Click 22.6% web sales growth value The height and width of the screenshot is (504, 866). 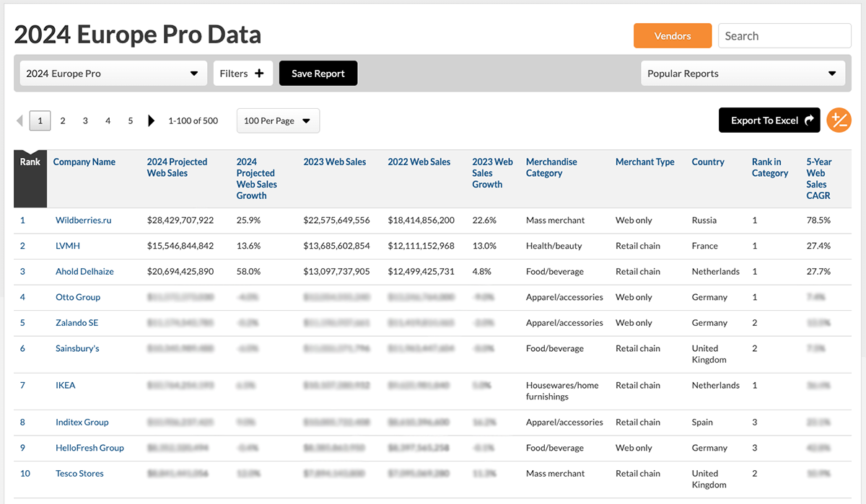pyautogui.click(x=484, y=221)
